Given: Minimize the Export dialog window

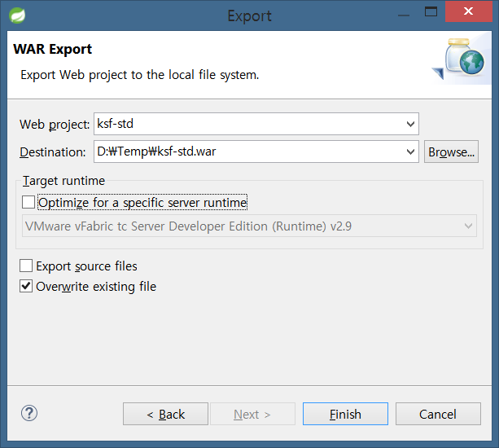Looking at the screenshot, I should [x=404, y=15].
